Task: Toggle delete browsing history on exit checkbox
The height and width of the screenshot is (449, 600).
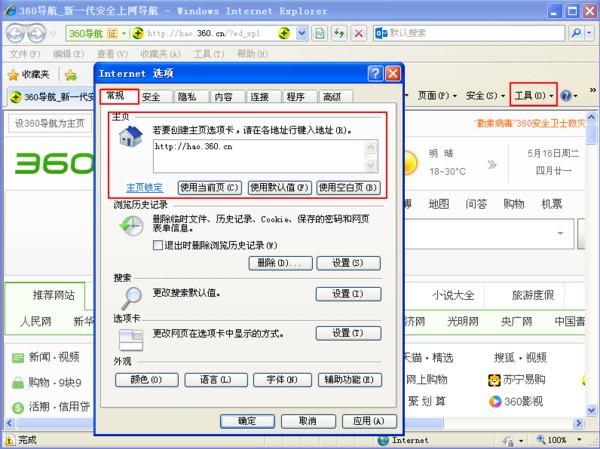Action: [x=158, y=244]
